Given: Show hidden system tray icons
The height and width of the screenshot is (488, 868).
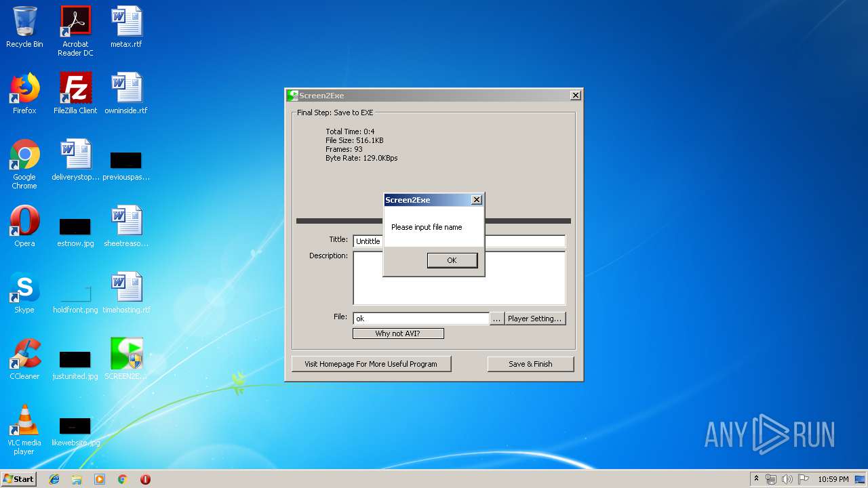Looking at the screenshot, I should pyautogui.click(x=756, y=479).
